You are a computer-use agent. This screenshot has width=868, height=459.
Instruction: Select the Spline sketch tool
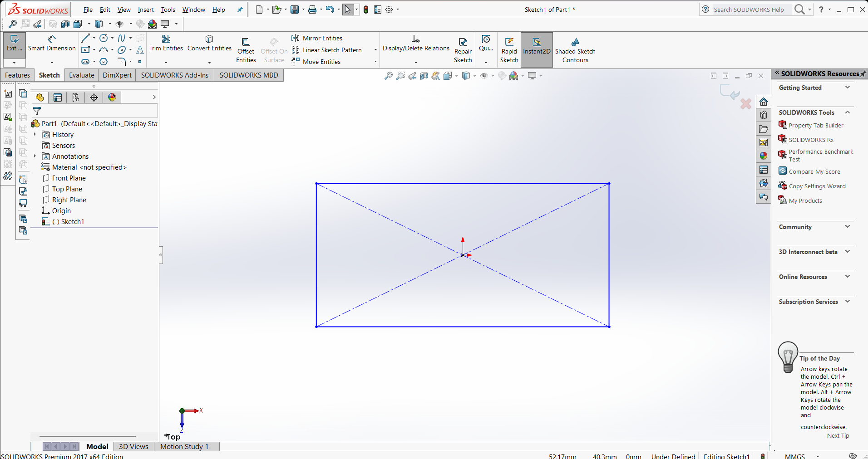(x=122, y=38)
